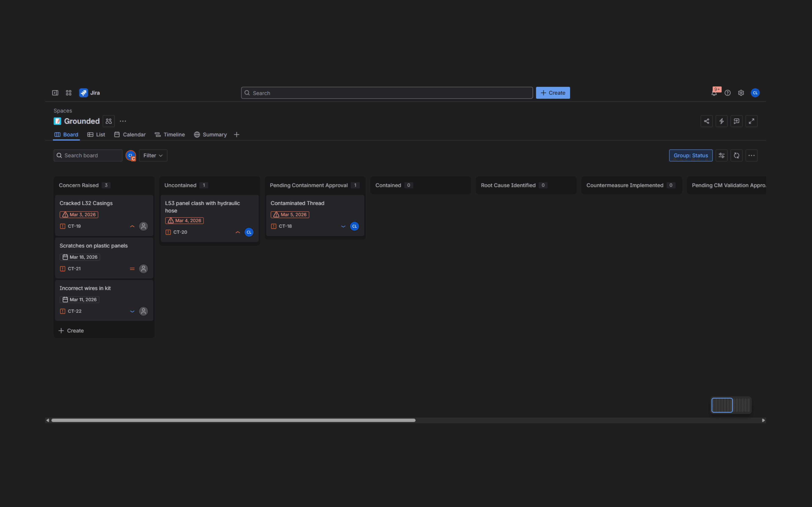Toggle Group: Status button
Image resolution: width=812 pixels, height=507 pixels.
tap(691, 156)
